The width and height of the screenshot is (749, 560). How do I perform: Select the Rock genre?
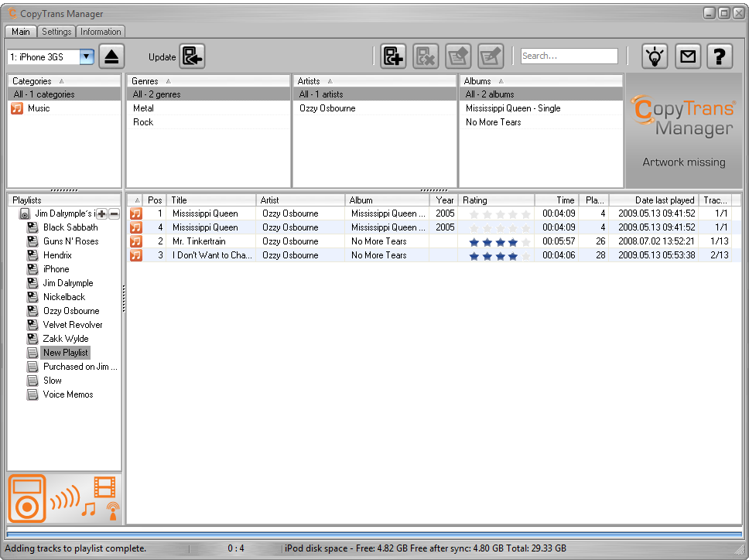208,122
